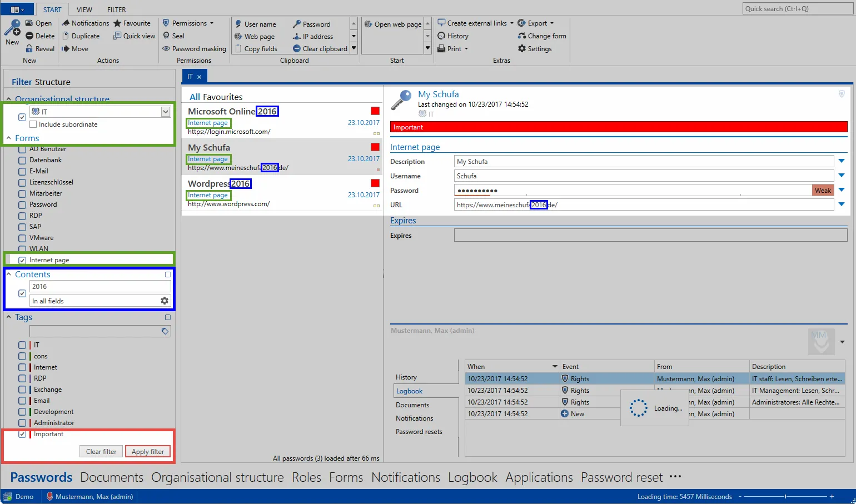
Task: Open Quick view from the Actions group
Action: (x=133, y=36)
